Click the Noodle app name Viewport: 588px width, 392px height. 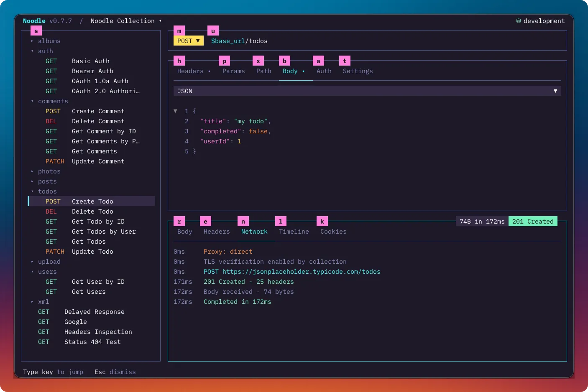click(x=34, y=21)
